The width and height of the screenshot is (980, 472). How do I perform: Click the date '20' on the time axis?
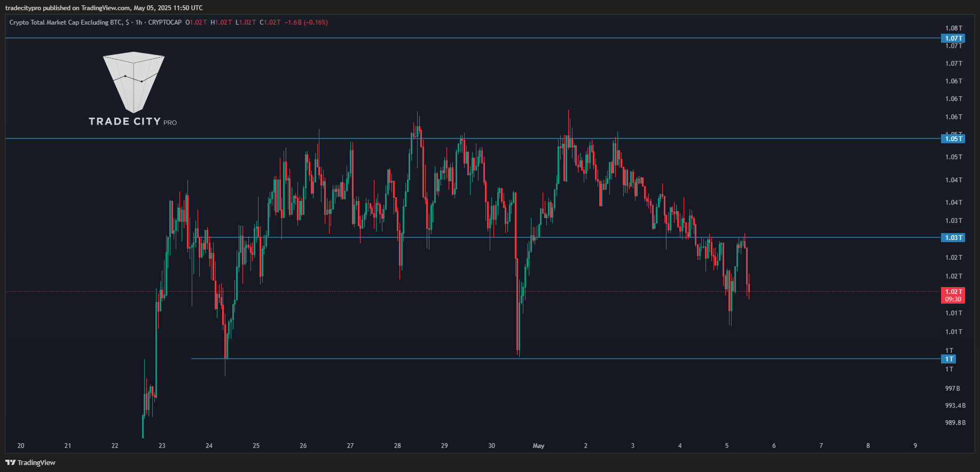[x=21, y=446]
